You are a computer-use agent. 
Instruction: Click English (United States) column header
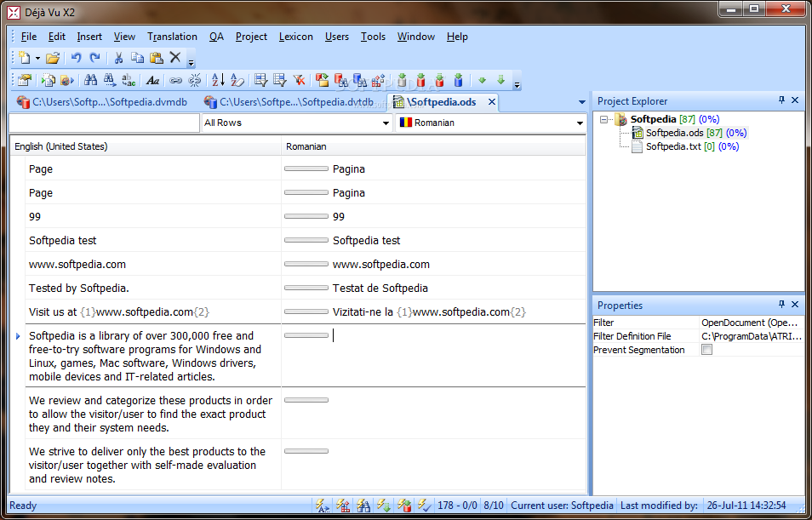click(146, 146)
